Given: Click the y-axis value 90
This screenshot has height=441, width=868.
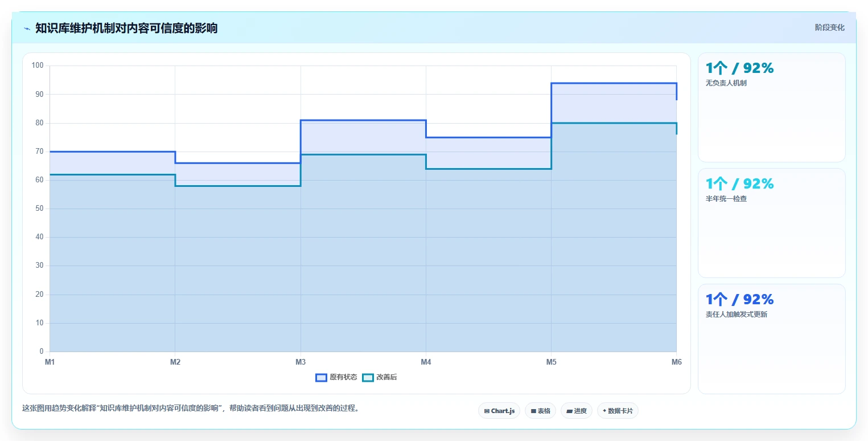Looking at the screenshot, I should 39,94.
